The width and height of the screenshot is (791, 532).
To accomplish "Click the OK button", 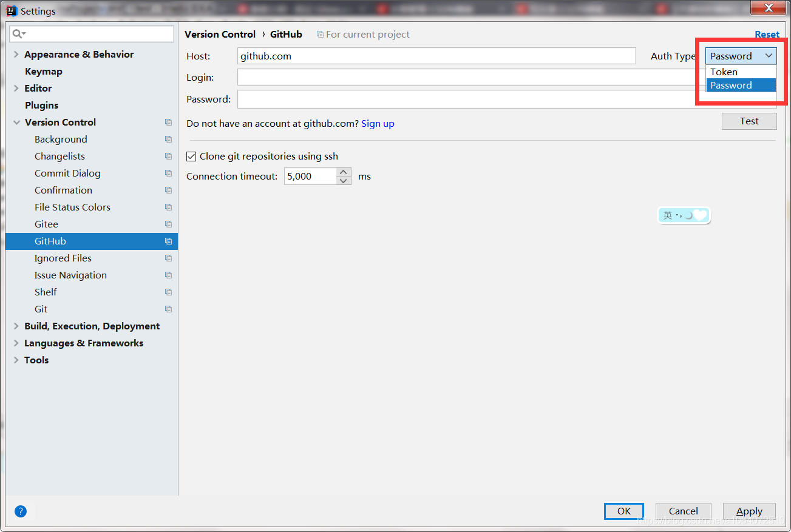I will coord(624,511).
